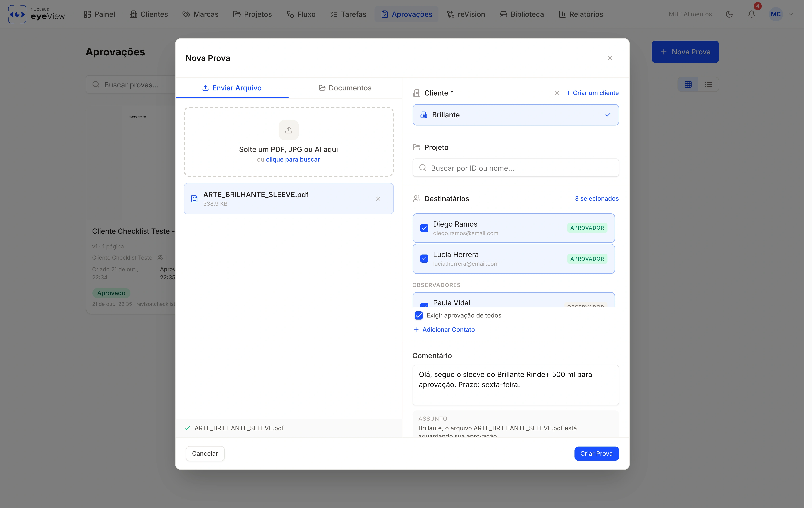Select the Enviar Arquivo tab
The image size is (812, 508).
[232, 88]
